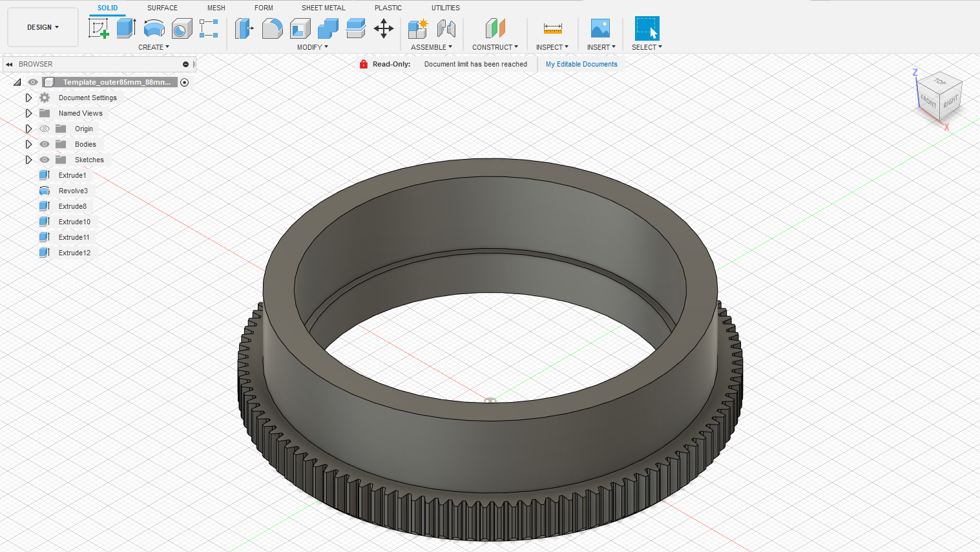The width and height of the screenshot is (980, 552).
Task: Click the browser panel options minus icon
Action: pos(185,64)
